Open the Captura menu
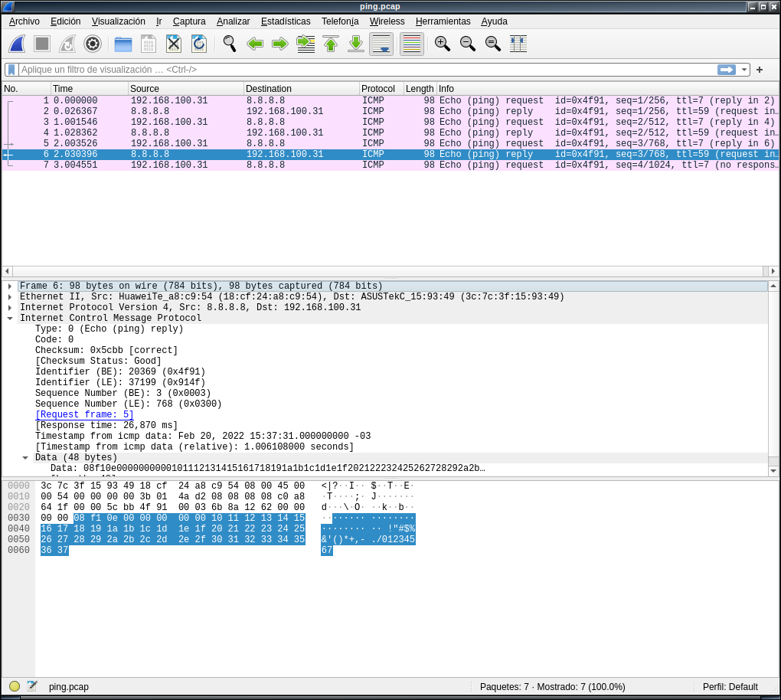 point(189,21)
